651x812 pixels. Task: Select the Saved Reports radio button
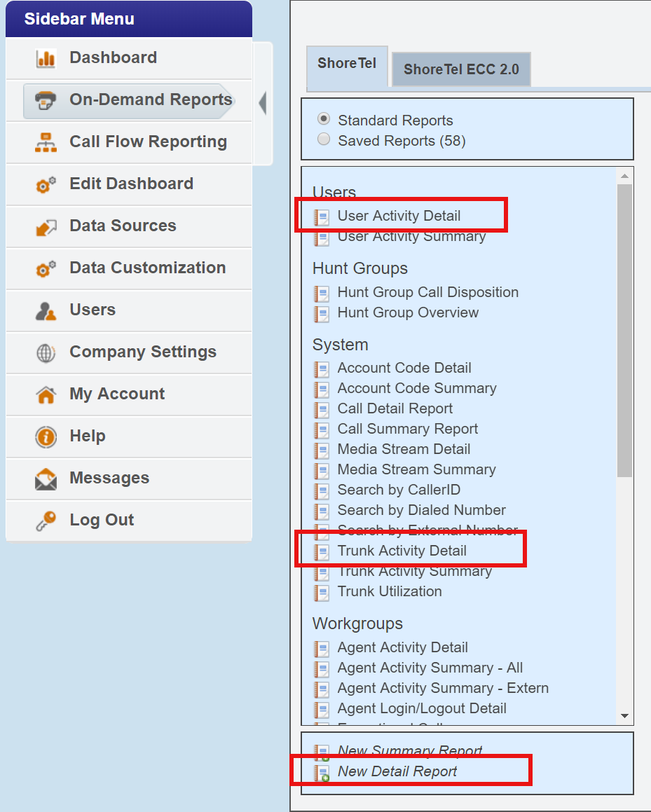click(324, 140)
